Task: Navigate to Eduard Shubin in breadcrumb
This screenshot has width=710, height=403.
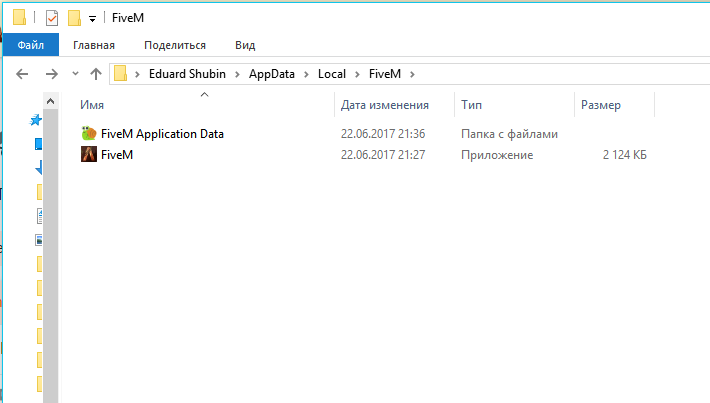Action: pos(187,74)
